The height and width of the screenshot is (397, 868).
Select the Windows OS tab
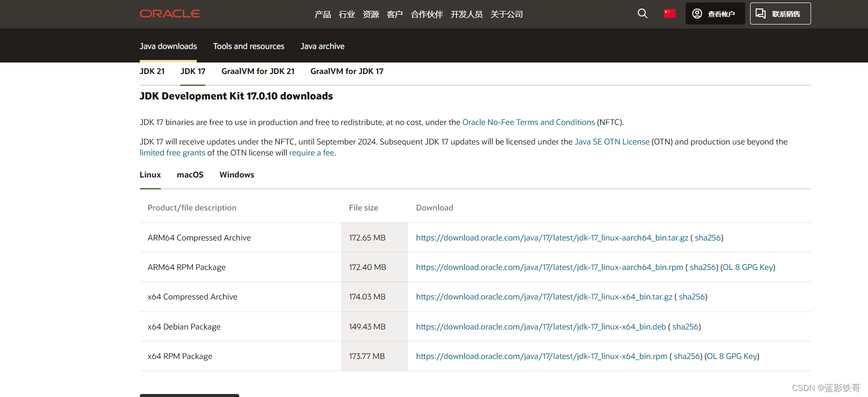tap(237, 174)
